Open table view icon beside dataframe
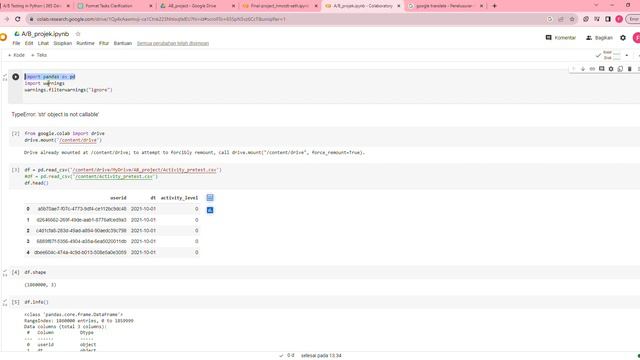Image resolution: width=640 pixels, height=360 pixels. pyautogui.click(x=210, y=198)
